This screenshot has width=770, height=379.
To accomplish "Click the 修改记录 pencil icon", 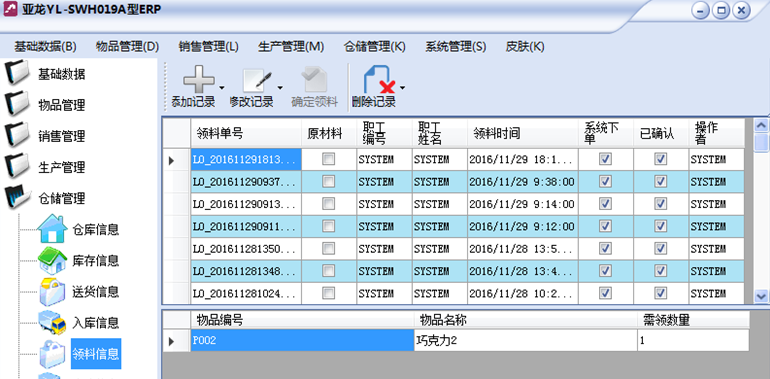I will click(x=258, y=81).
